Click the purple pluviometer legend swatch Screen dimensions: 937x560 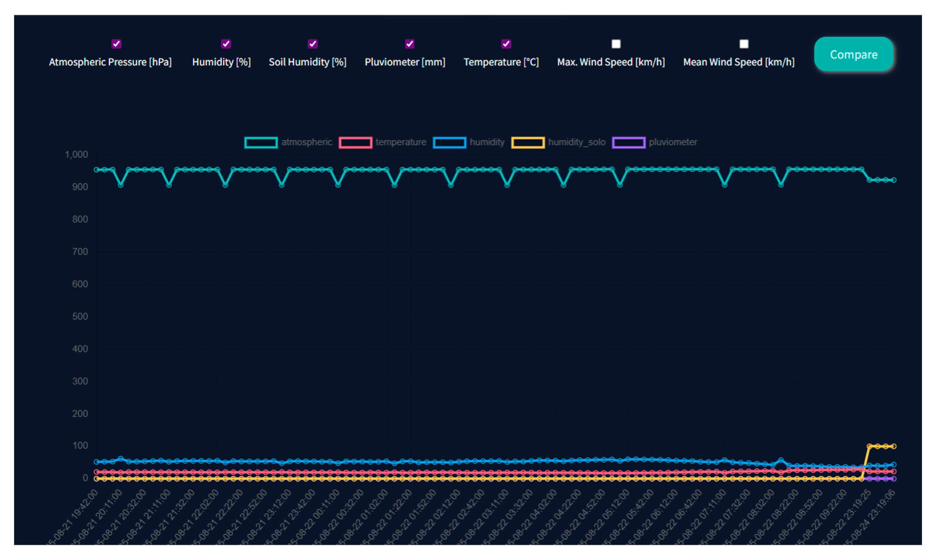[x=628, y=142]
